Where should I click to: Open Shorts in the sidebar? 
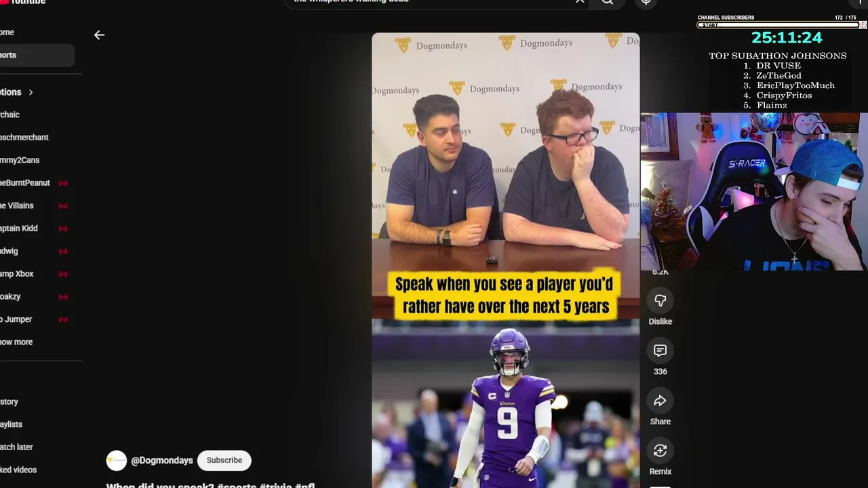37,55
